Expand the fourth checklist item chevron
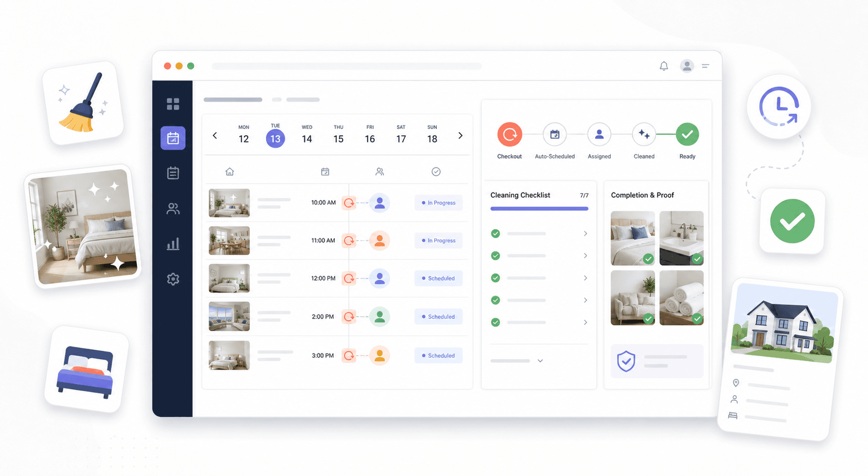Image resolution: width=868 pixels, height=476 pixels. (x=585, y=300)
